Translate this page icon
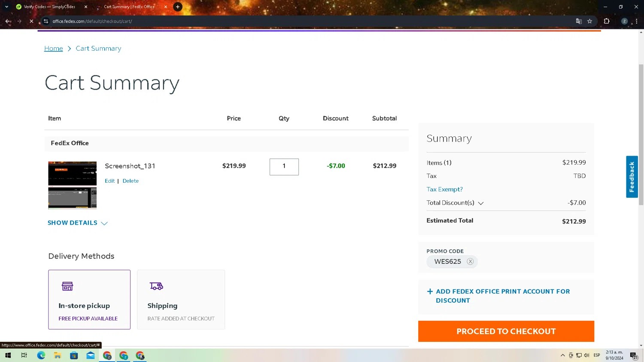The height and width of the screenshot is (362, 644). 579,21
